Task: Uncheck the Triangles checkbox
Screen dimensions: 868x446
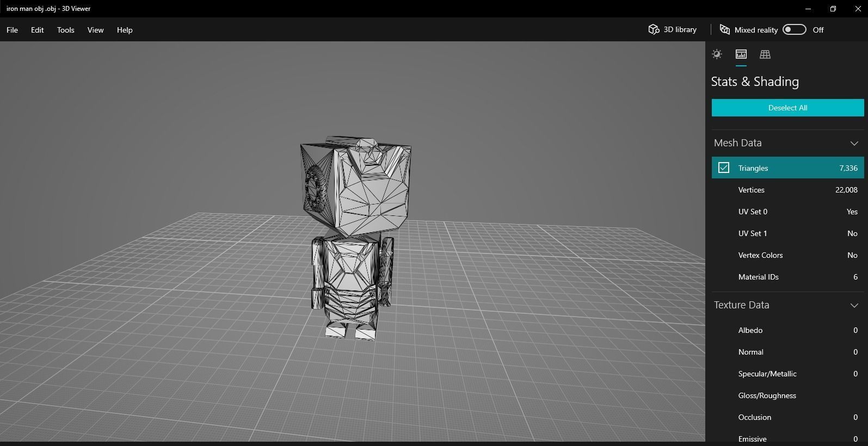Action: [723, 168]
